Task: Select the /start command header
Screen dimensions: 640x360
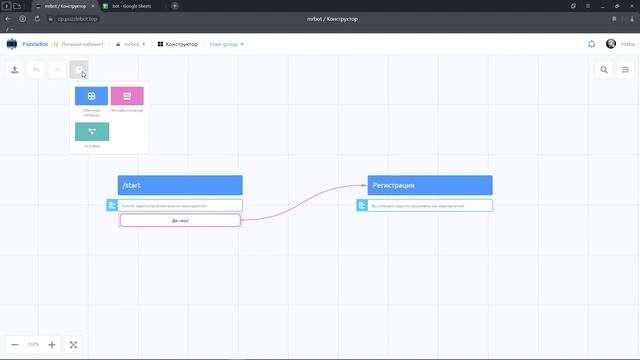Action: click(x=180, y=185)
